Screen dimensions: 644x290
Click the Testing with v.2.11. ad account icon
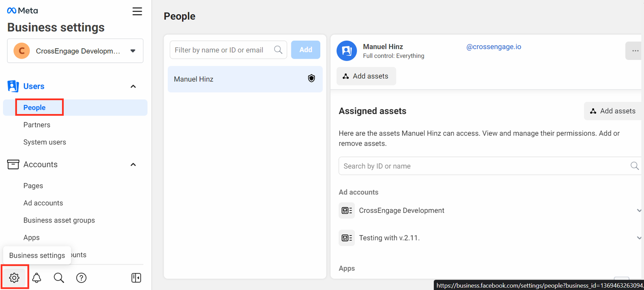tap(347, 238)
